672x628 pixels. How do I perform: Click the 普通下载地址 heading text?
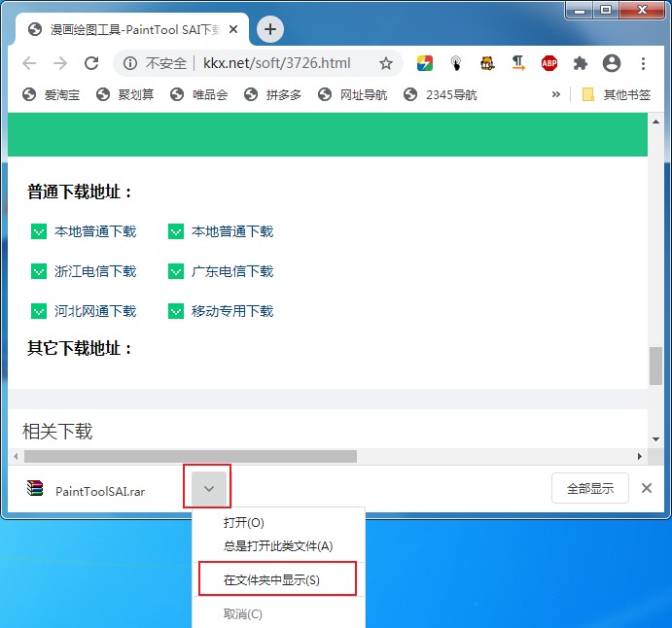pyautogui.click(x=80, y=192)
